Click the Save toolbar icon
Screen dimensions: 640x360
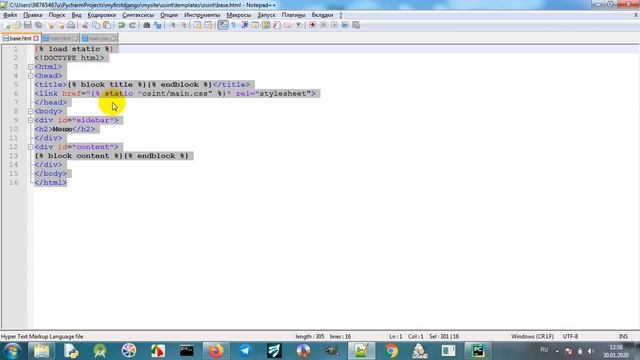pos(27,25)
